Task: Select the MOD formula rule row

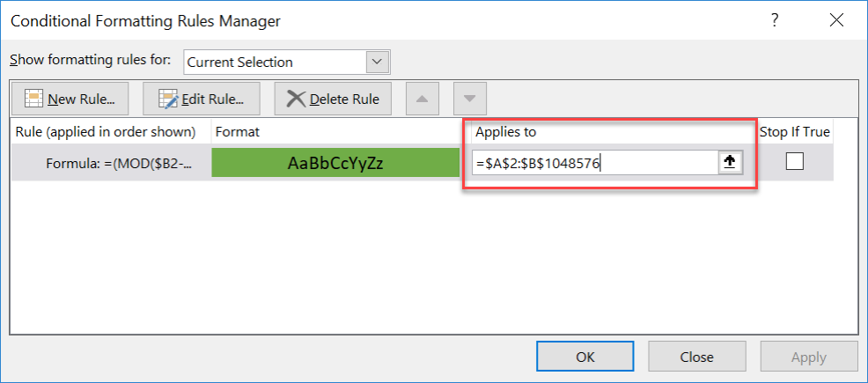Action: tap(111, 163)
